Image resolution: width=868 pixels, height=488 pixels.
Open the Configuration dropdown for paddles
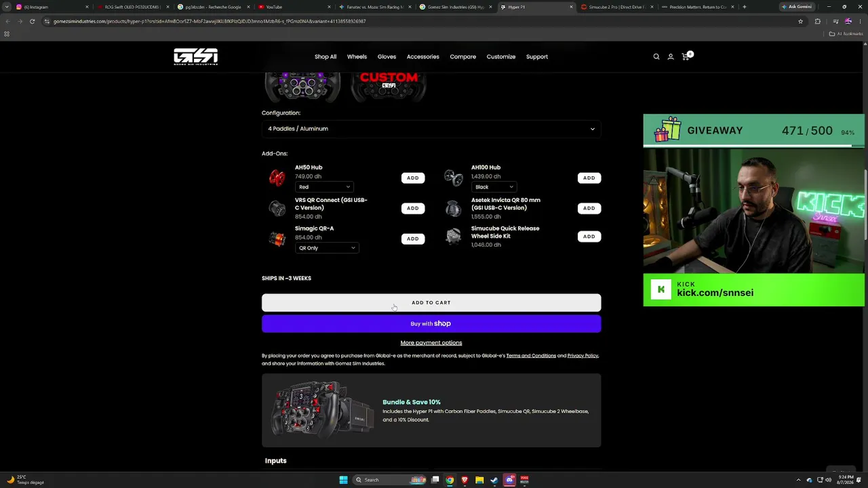[431, 129]
